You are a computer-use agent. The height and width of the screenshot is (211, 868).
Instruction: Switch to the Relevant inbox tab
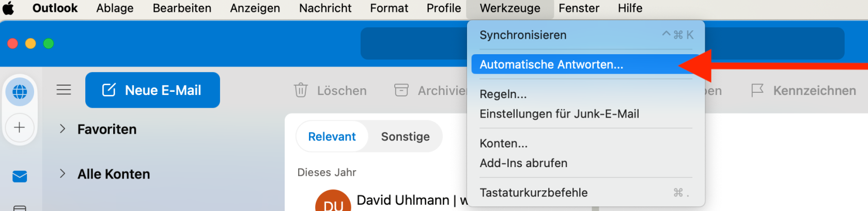tap(332, 137)
